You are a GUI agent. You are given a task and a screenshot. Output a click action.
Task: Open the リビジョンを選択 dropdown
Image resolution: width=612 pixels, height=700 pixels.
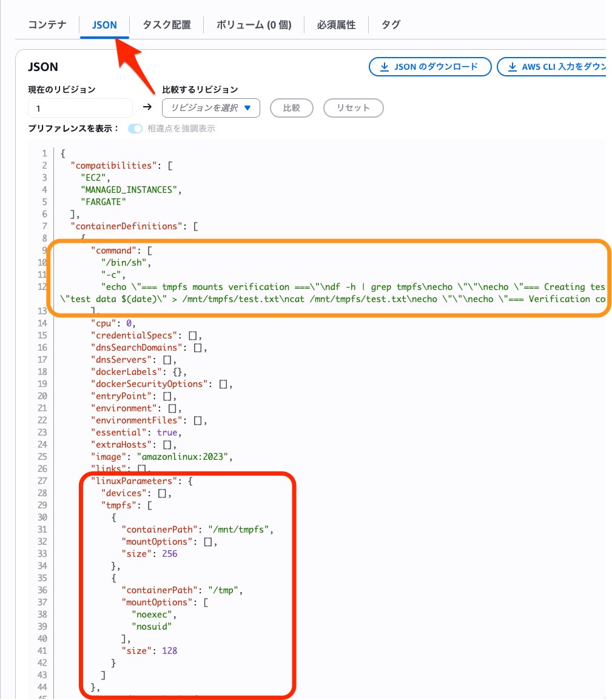210,108
